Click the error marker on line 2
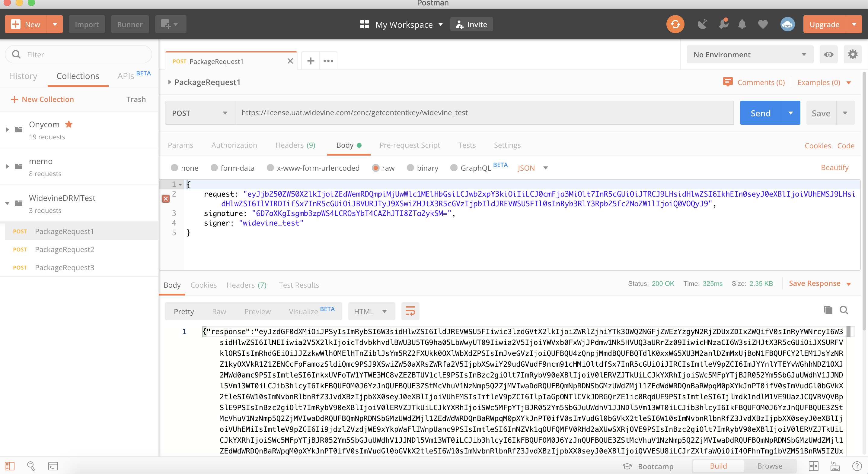The width and height of the screenshot is (868, 474). pyautogui.click(x=165, y=199)
